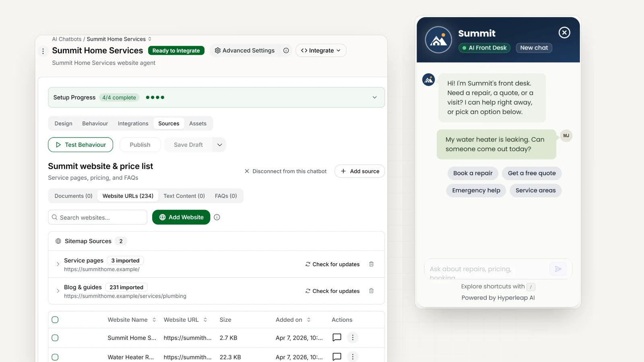Check for updates on Service pages

click(x=332, y=264)
